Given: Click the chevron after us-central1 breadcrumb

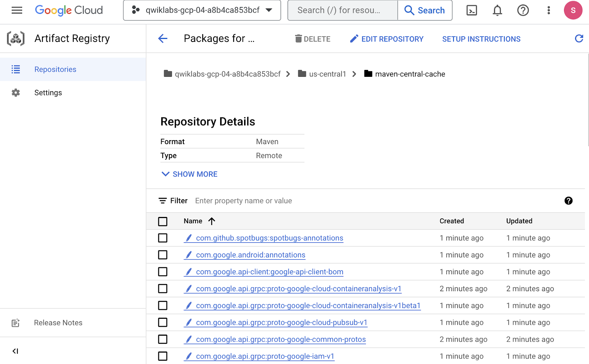Looking at the screenshot, I should pyautogui.click(x=355, y=74).
